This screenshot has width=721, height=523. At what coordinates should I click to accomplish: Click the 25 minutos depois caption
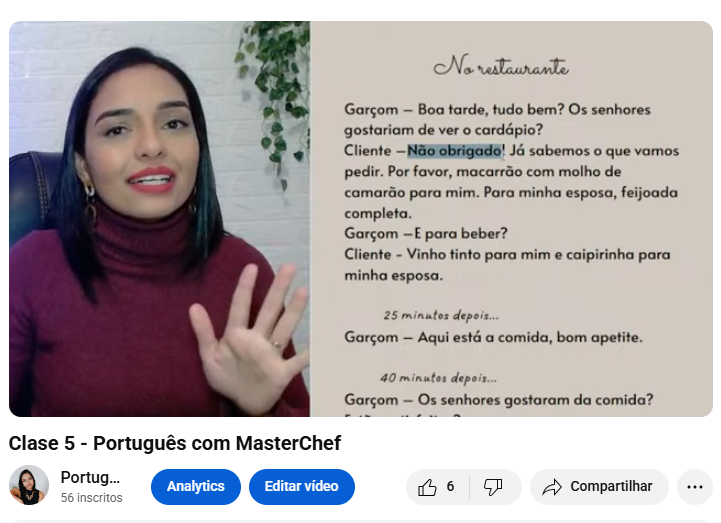click(441, 316)
